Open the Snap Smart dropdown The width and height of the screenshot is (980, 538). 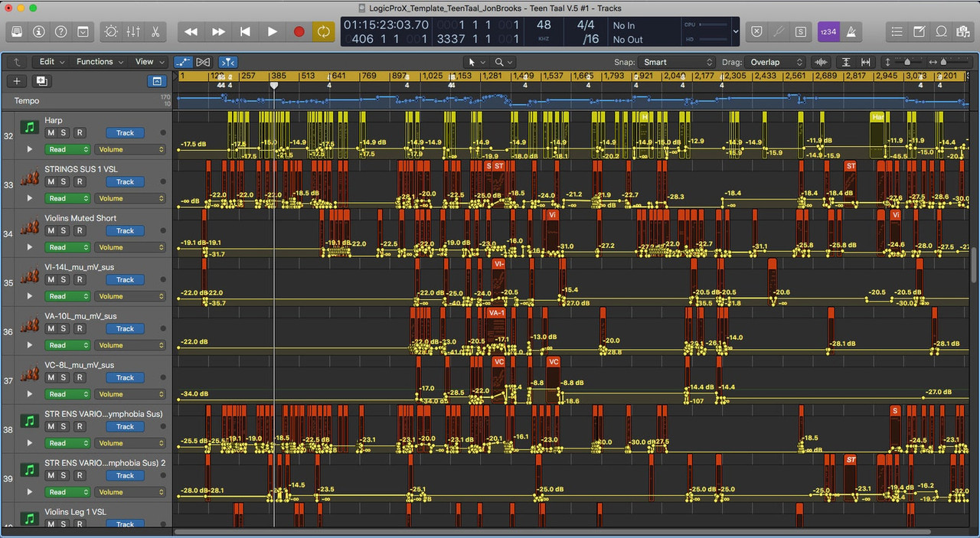point(678,62)
